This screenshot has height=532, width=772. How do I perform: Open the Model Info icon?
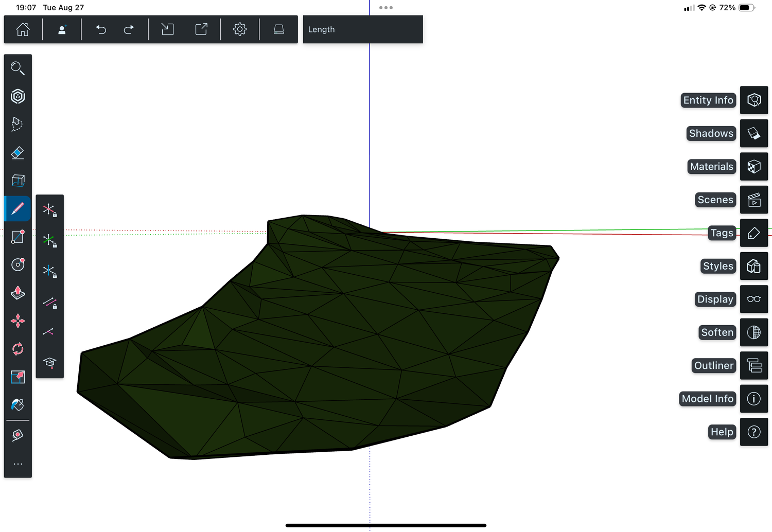(x=754, y=399)
